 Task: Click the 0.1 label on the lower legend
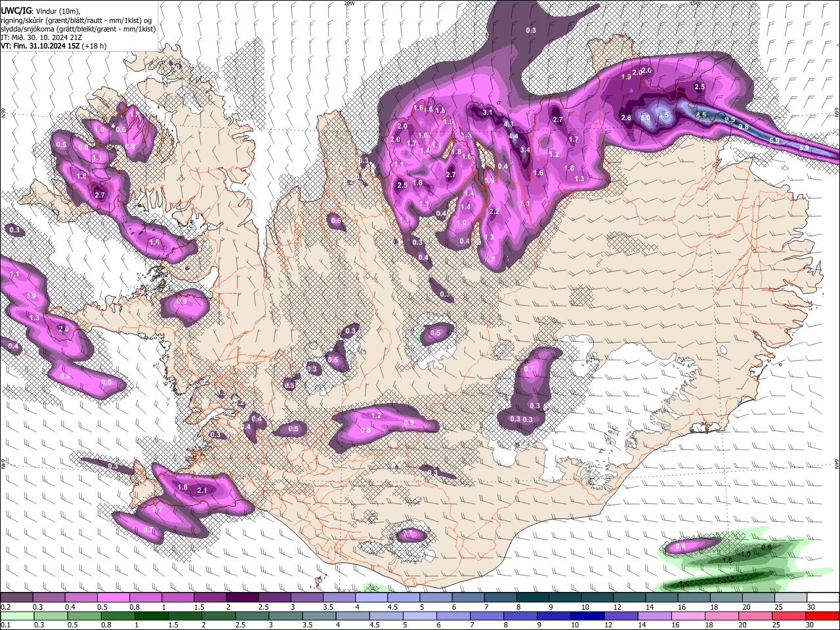(x=5, y=625)
